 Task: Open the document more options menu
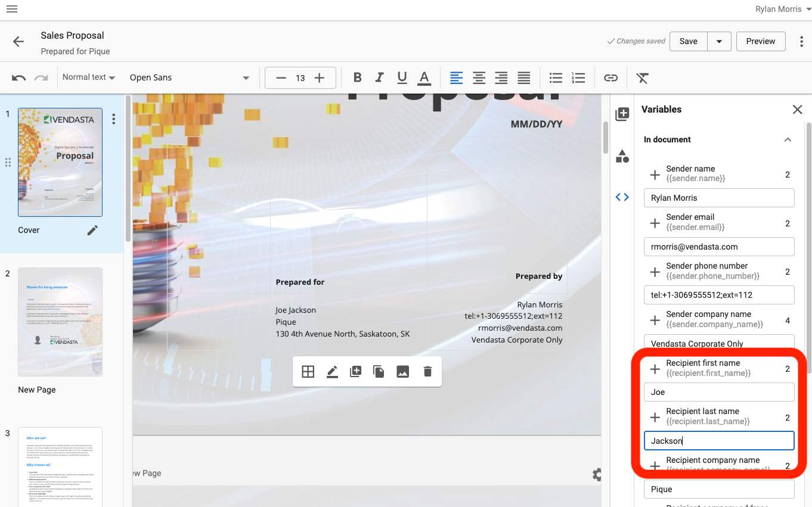[801, 41]
